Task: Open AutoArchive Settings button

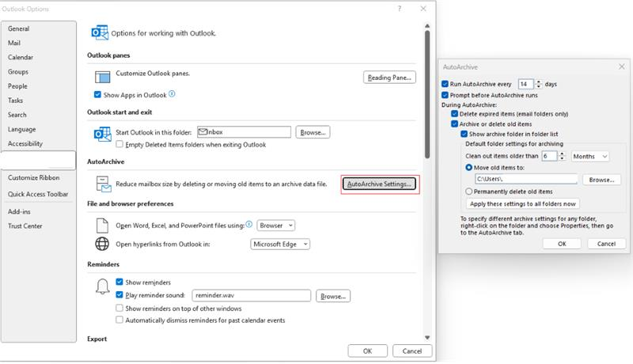Action: (x=379, y=184)
